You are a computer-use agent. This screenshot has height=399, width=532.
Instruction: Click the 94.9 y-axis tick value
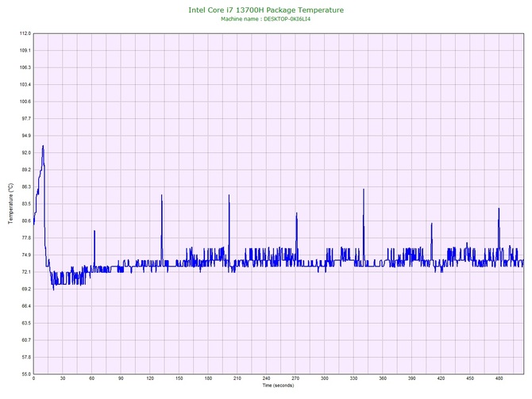point(26,136)
